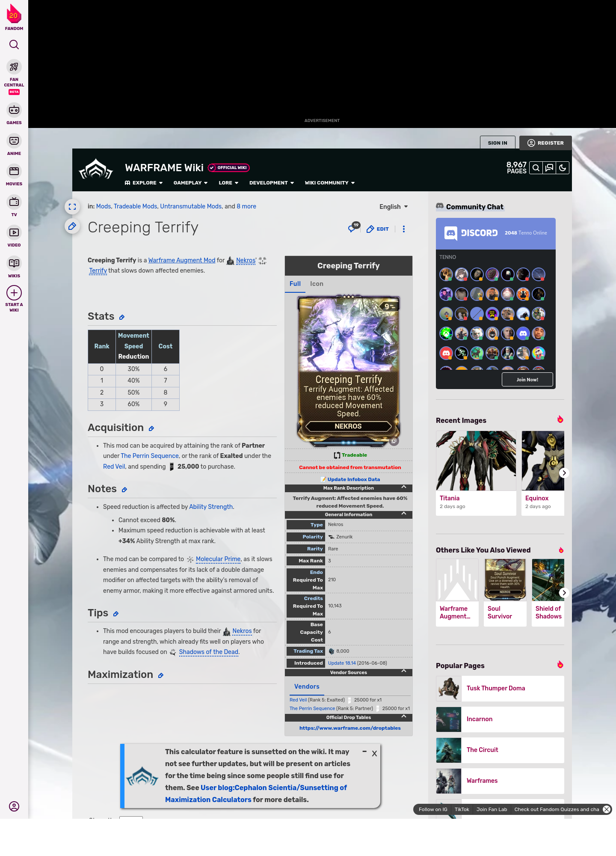Screen dimensions: 616x856
Task: Click Join Now on Discord widget
Action: click(527, 380)
